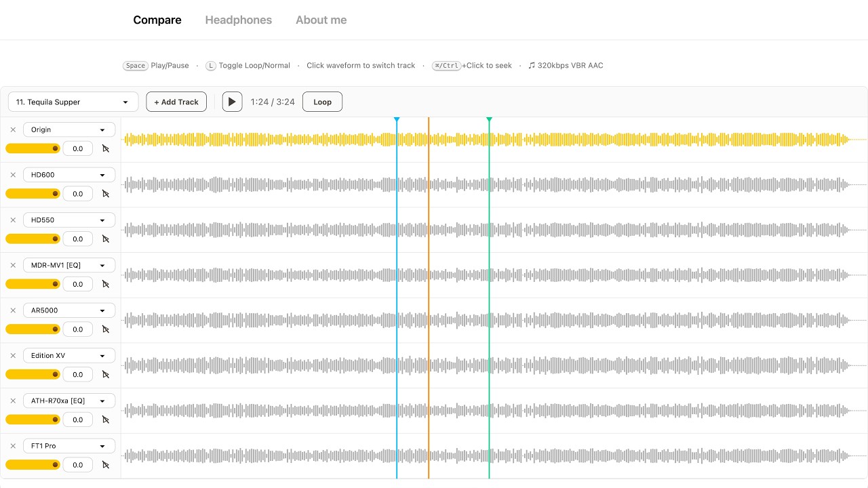The height and width of the screenshot is (488, 868).
Task: Click the + Add Track button
Action: pos(176,102)
